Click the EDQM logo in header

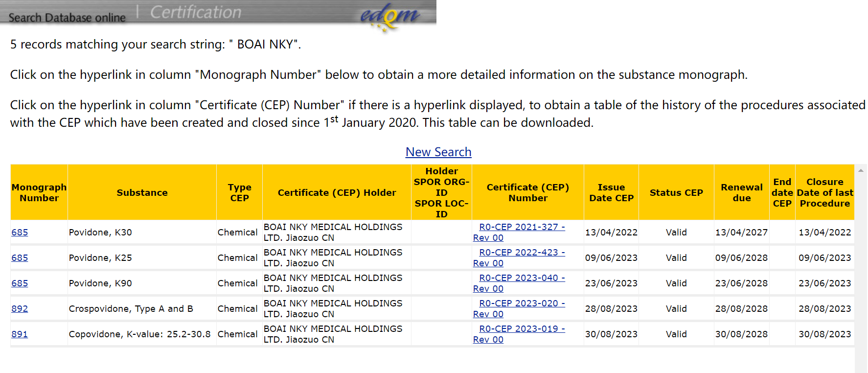(x=389, y=17)
